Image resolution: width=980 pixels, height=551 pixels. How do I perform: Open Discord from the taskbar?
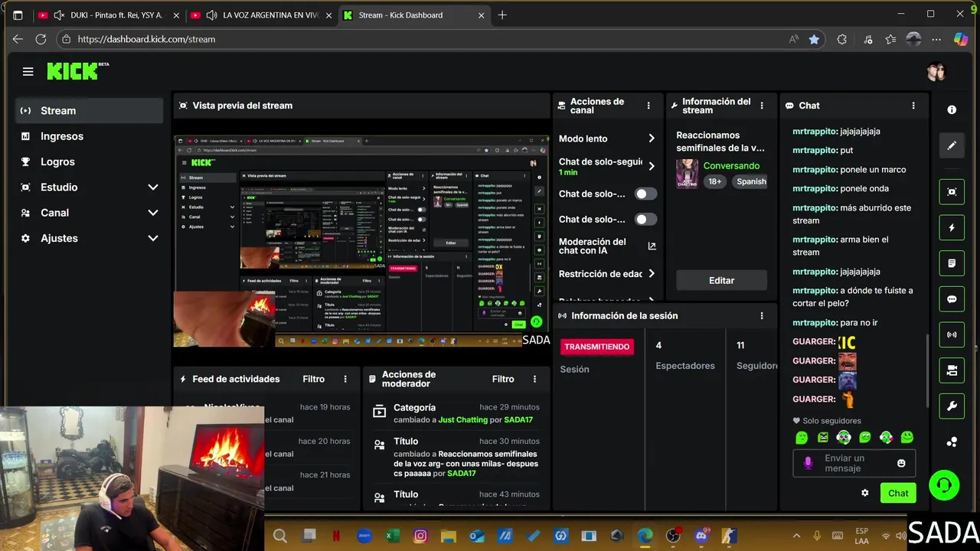coord(701,536)
